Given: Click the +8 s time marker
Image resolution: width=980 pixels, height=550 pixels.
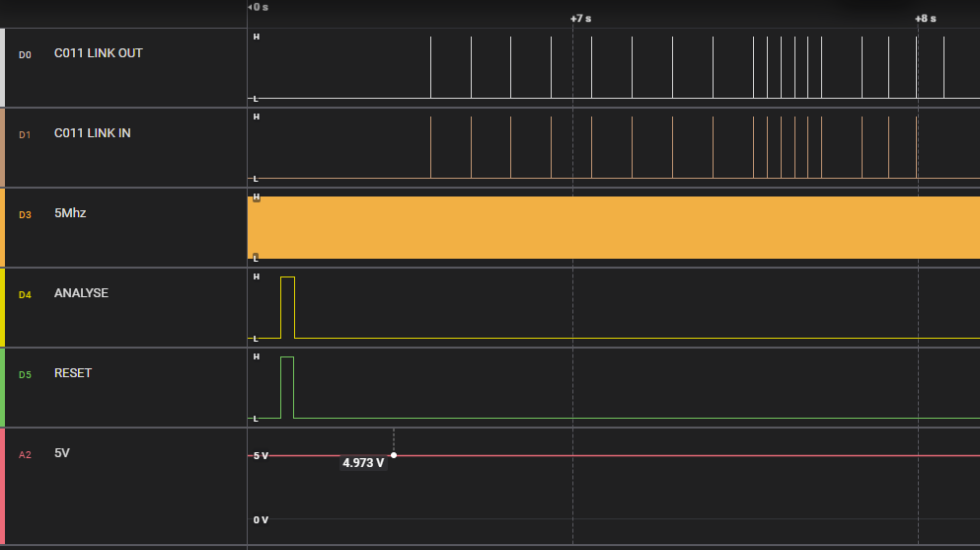Looking at the screenshot, I should pyautogui.click(x=925, y=19).
